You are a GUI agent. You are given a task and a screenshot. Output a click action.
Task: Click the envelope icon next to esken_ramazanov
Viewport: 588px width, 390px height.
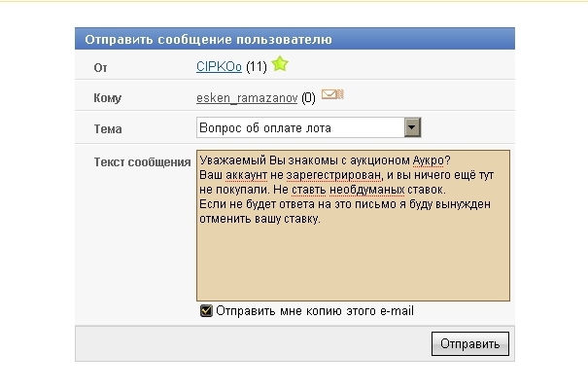[x=332, y=94]
